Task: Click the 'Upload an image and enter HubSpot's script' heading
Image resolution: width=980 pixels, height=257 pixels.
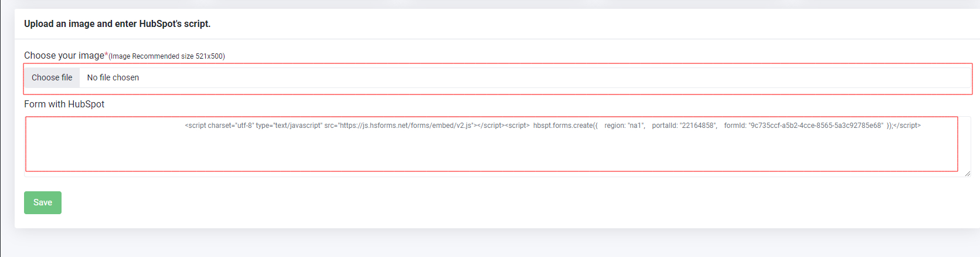Action: click(x=117, y=23)
